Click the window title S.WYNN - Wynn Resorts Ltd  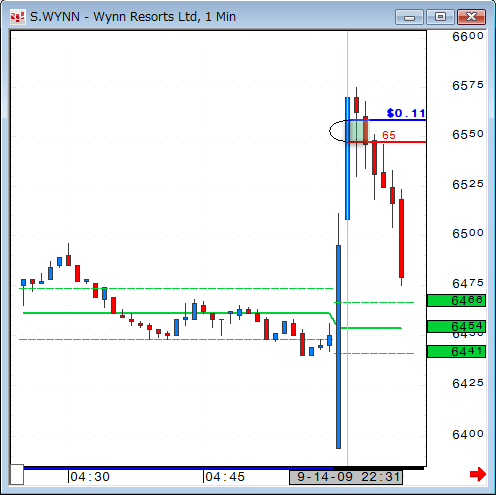click(133, 17)
